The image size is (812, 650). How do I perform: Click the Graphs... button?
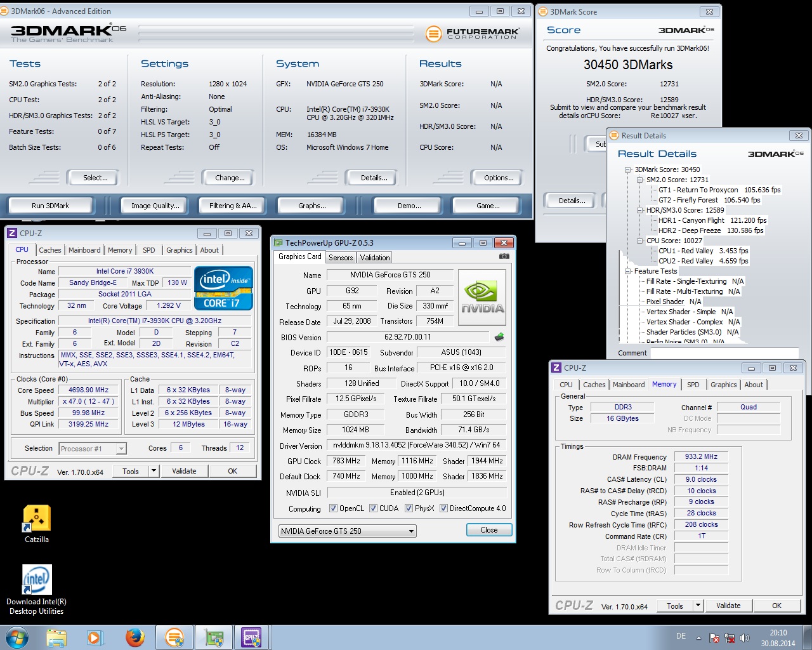(x=312, y=206)
